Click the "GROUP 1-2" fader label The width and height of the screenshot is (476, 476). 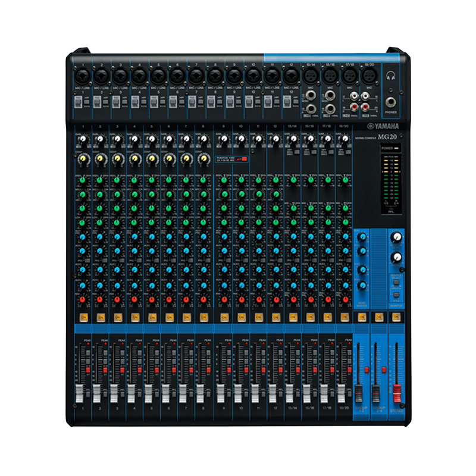point(361,409)
